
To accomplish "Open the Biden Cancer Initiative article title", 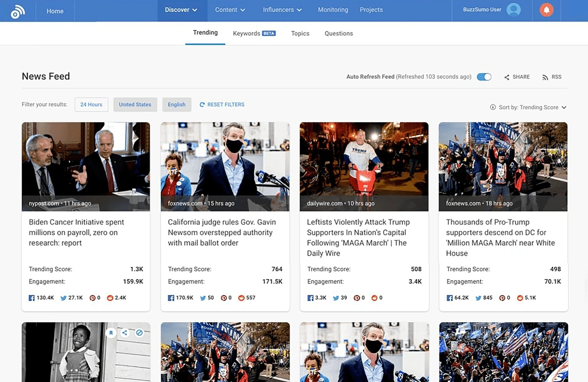I will (x=76, y=232).
